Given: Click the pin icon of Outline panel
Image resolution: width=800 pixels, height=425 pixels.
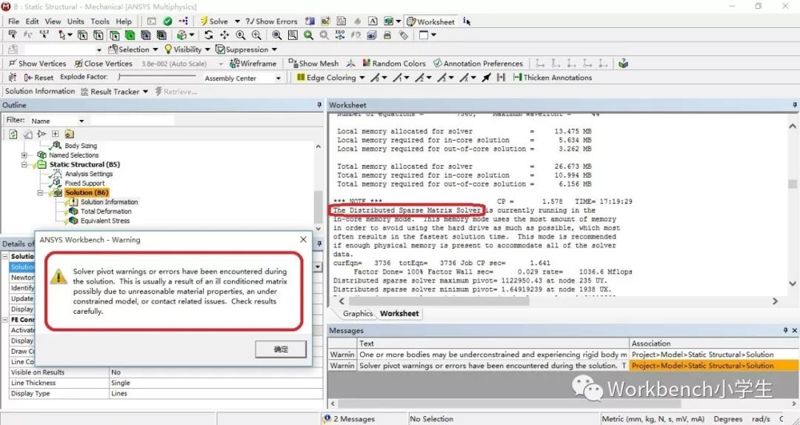Looking at the screenshot, I should tap(319, 105).
